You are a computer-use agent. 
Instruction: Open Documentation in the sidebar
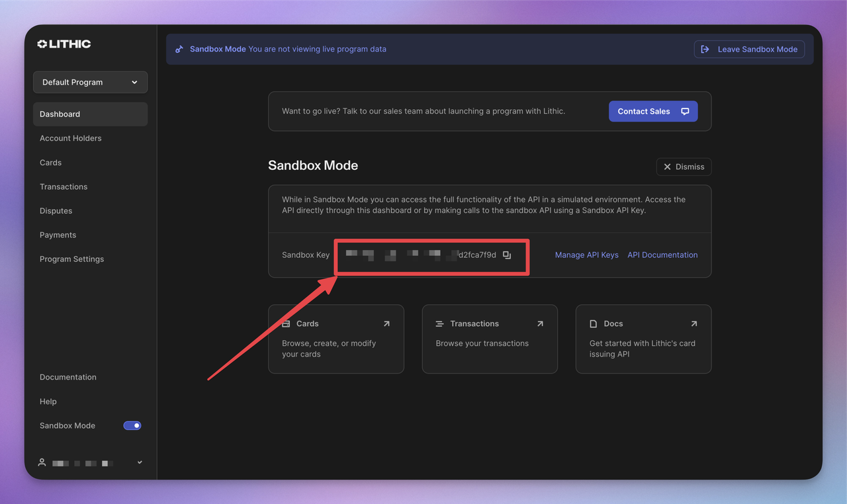(68, 377)
